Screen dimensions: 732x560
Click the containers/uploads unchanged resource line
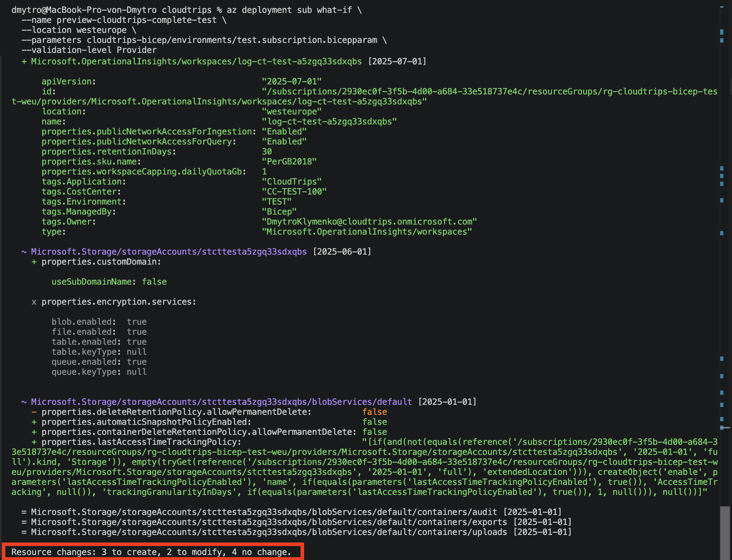(297, 532)
